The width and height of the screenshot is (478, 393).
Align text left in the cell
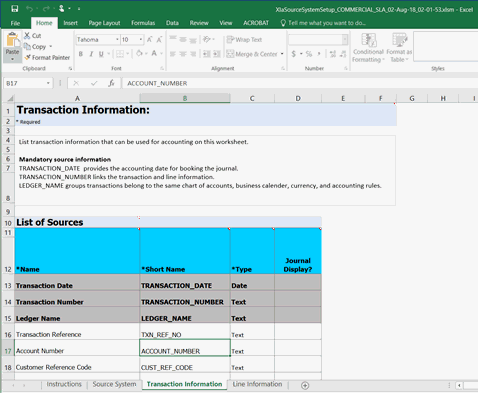tap(173, 54)
